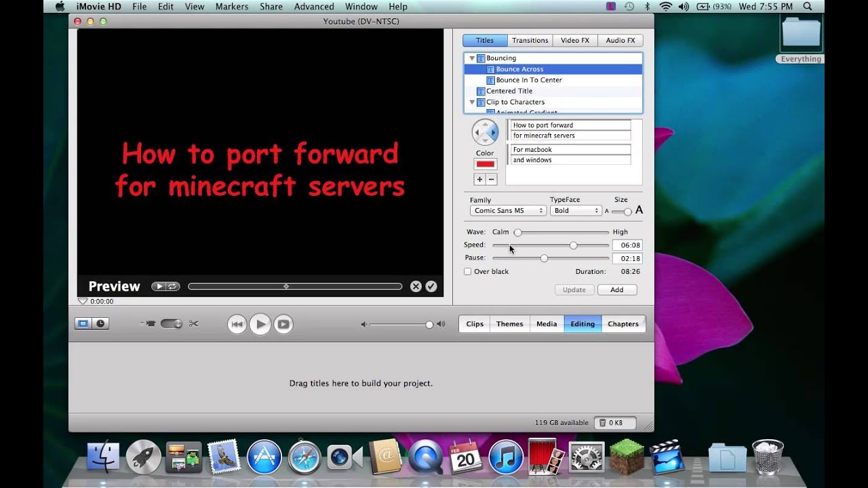The image size is (868, 488).
Task: Click the title direction arrow pad
Action: pos(485,132)
